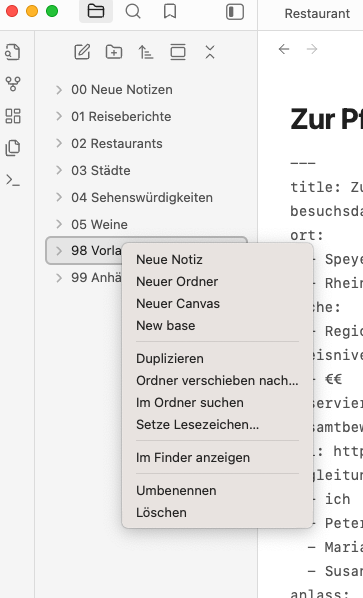Minimize window with yellow button
Screen dimensions: 363x598
[x=32, y=11]
